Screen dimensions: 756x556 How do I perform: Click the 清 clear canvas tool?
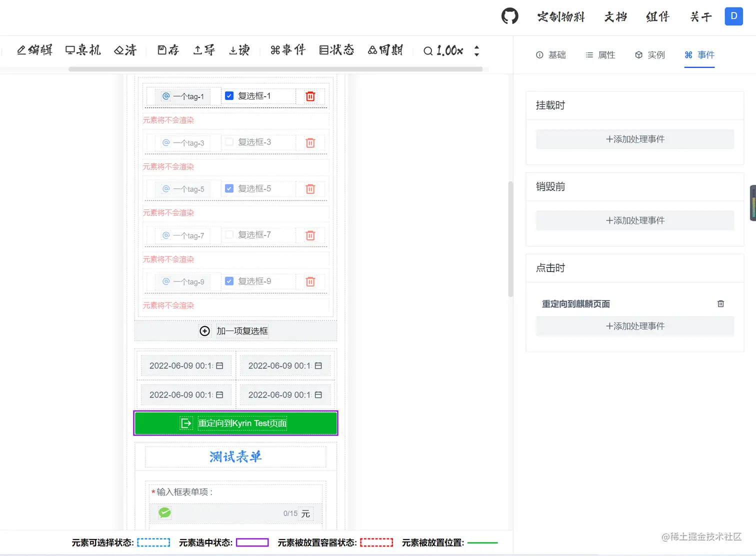125,50
